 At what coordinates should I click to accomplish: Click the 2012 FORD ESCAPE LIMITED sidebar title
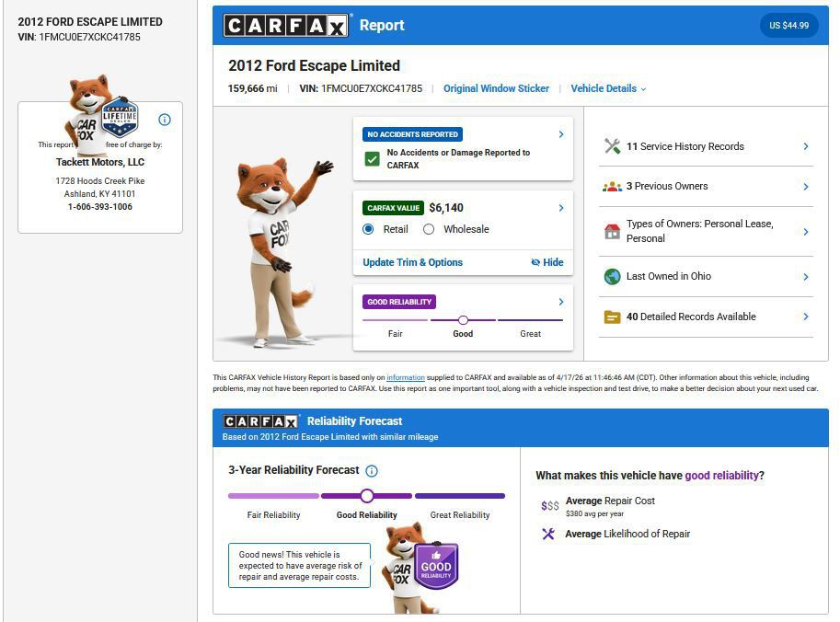tap(90, 22)
